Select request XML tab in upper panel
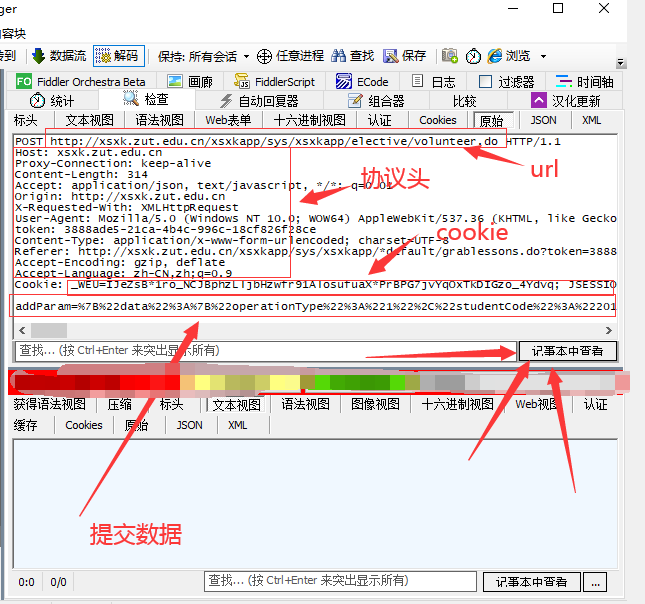 point(591,120)
